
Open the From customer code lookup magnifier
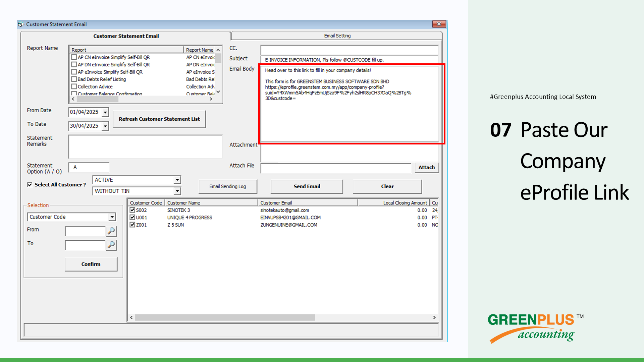click(111, 231)
